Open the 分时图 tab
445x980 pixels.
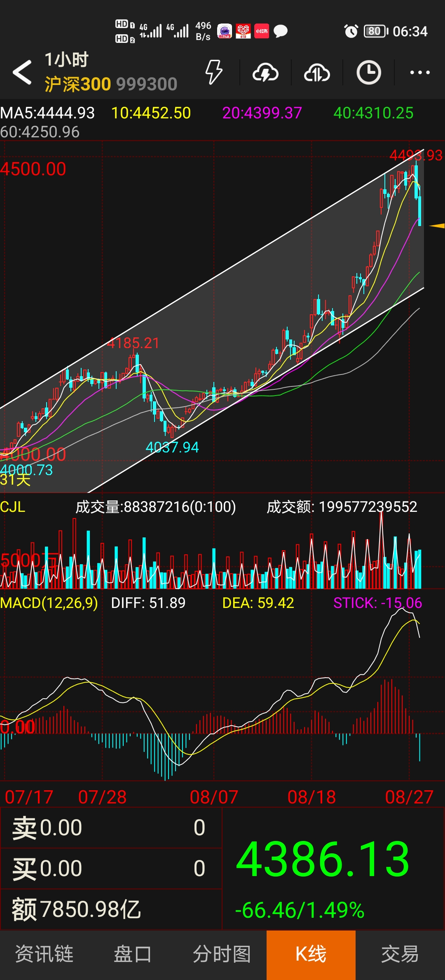[222, 954]
